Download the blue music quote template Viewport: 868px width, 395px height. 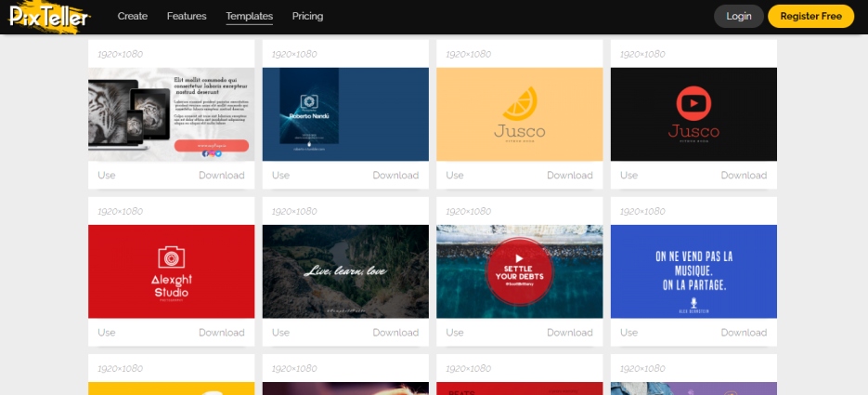click(x=744, y=333)
